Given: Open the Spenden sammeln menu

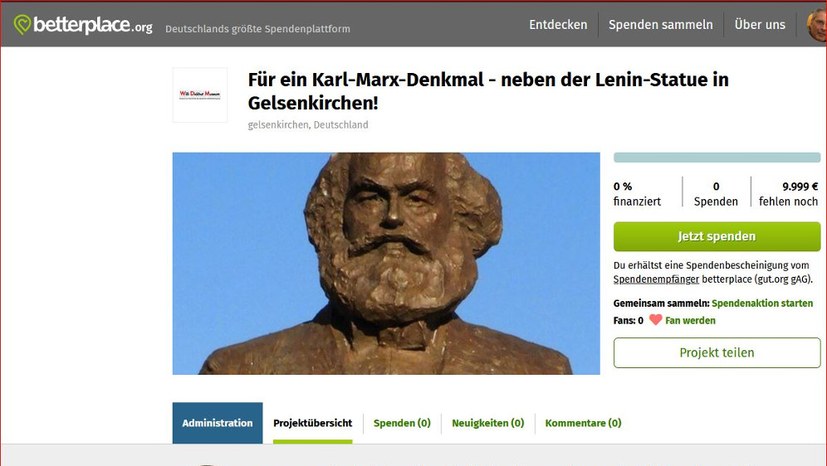Looking at the screenshot, I should (660, 25).
